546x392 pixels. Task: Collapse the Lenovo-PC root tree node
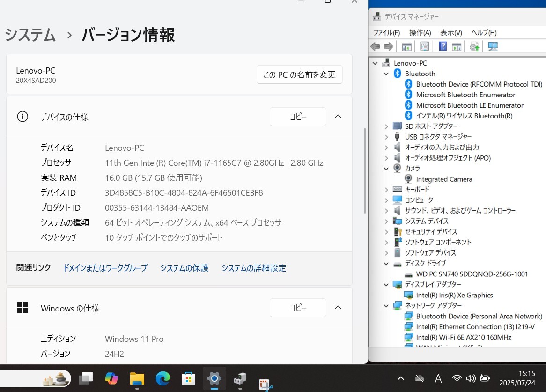click(375, 63)
